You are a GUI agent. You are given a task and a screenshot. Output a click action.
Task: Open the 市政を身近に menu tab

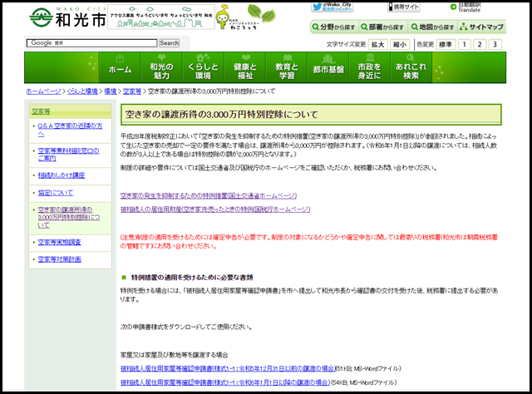[370, 67]
